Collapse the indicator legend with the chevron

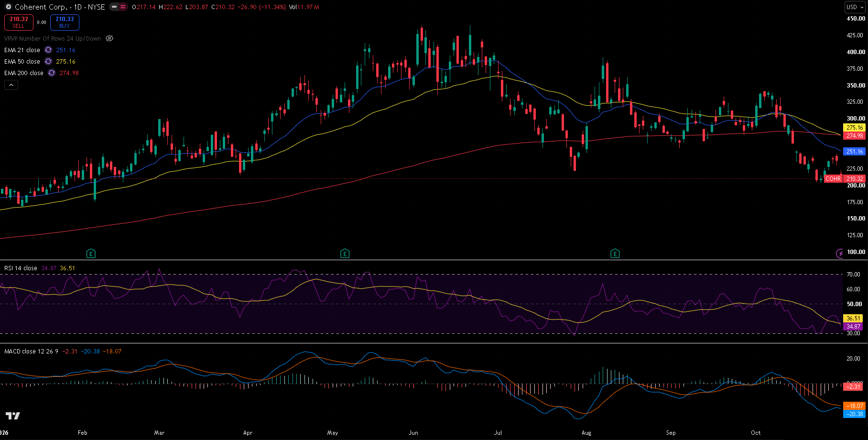point(11,85)
